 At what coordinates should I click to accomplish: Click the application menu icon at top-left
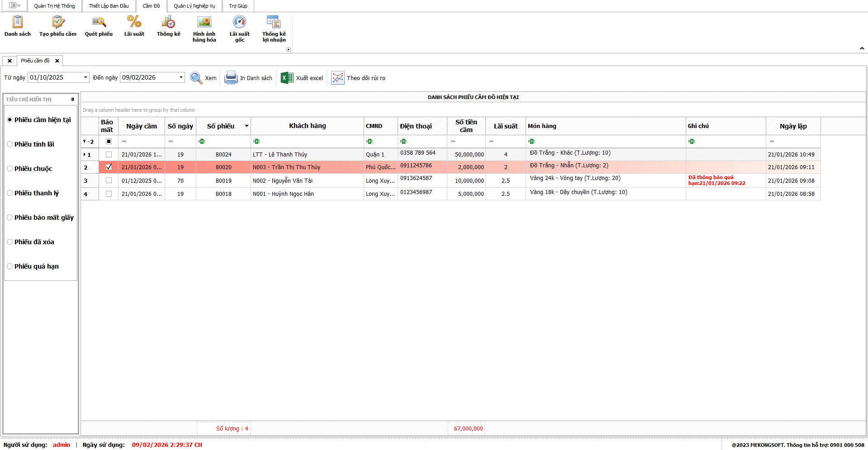coord(14,5)
